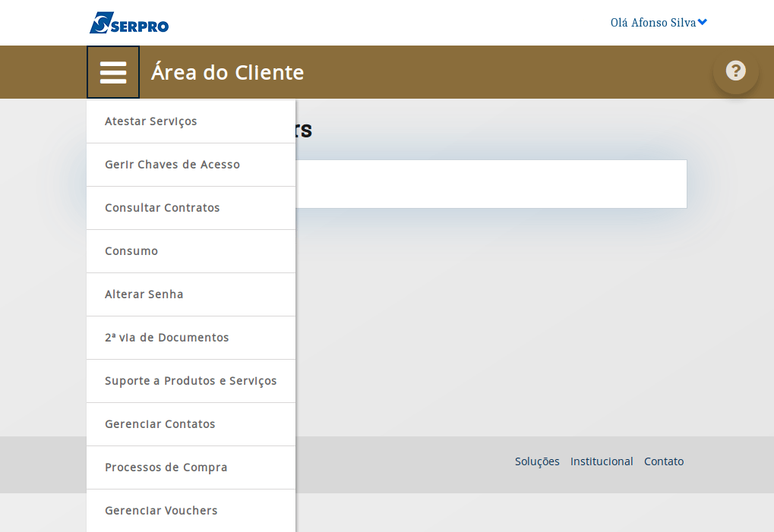This screenshot has width=774, height=532.
Task: Open the Institucional footer link
Action: pyautogui.click(x=602, y=461)
